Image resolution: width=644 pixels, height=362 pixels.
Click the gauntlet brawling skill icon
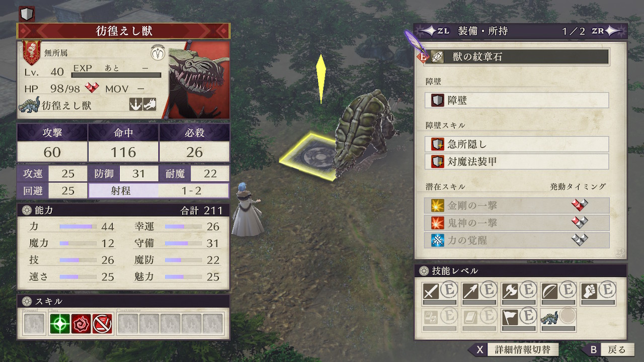pyautogui.click(x=589, y=291)
